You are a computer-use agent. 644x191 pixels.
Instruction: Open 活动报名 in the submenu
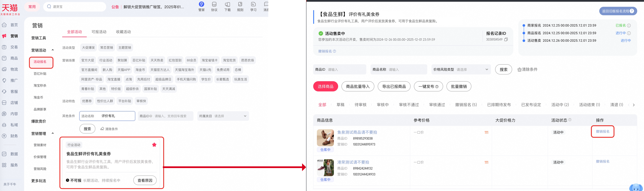point(40,62)
